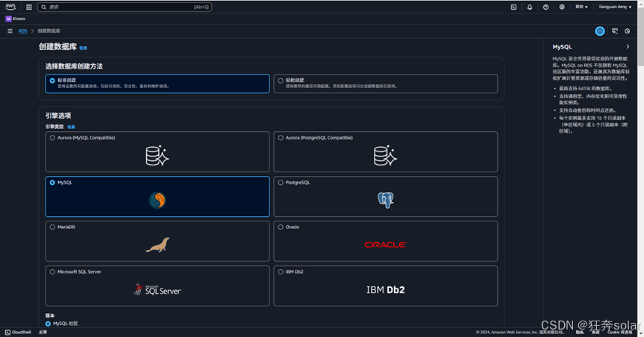
Task: Open CloudShell in the bottom footer
Action: (18, 332)
